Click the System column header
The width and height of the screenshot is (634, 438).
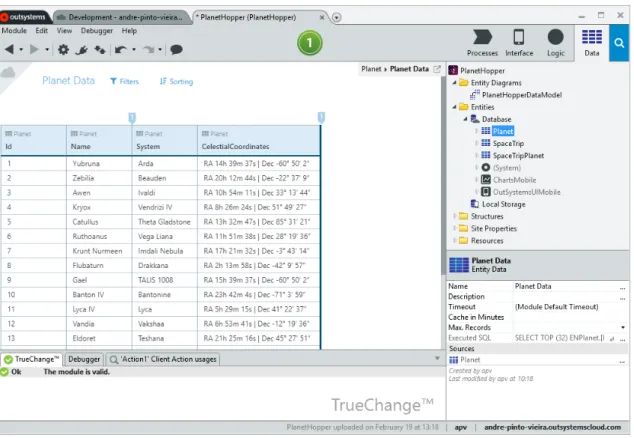(x=165, y=140)
